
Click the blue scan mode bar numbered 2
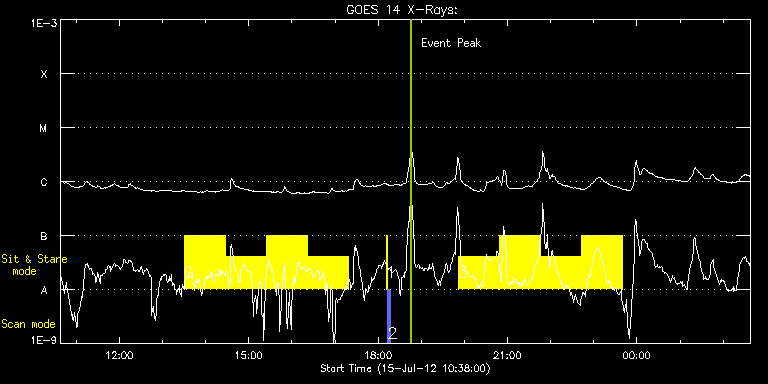[389, 316]
